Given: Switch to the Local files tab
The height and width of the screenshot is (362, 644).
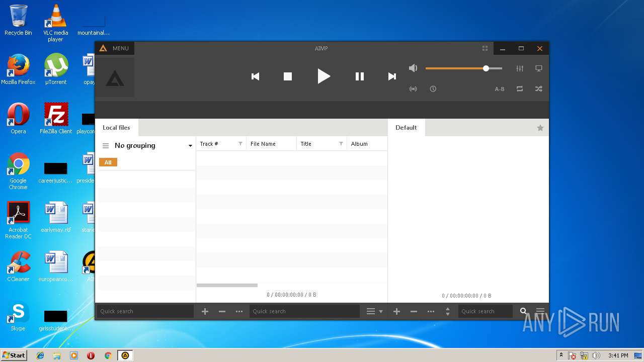Looking at the screenshot, I should [116, 128].
